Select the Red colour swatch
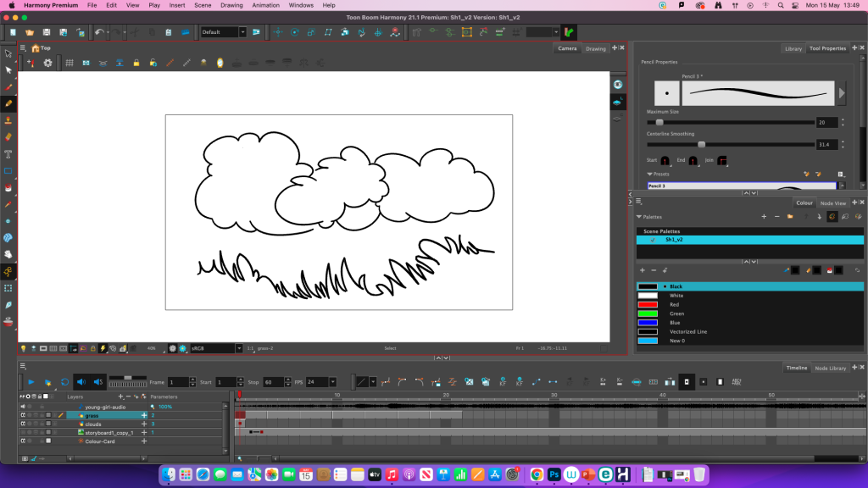Viewport: 868px width, 488px height. pos(648,304)
